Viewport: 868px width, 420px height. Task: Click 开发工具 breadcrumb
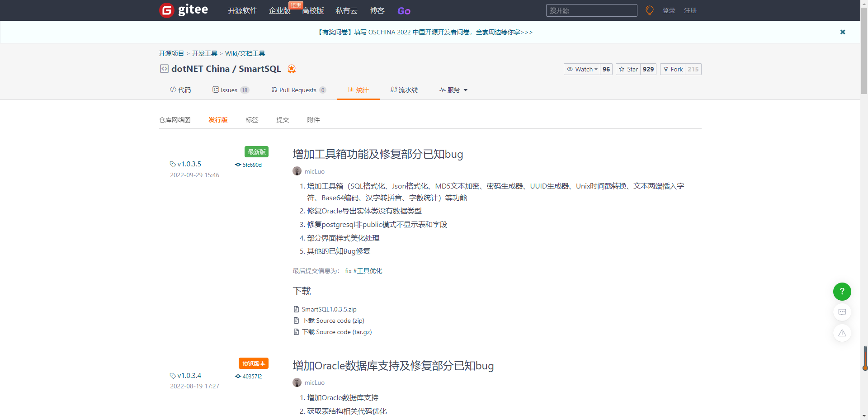(x=204, y=53)
